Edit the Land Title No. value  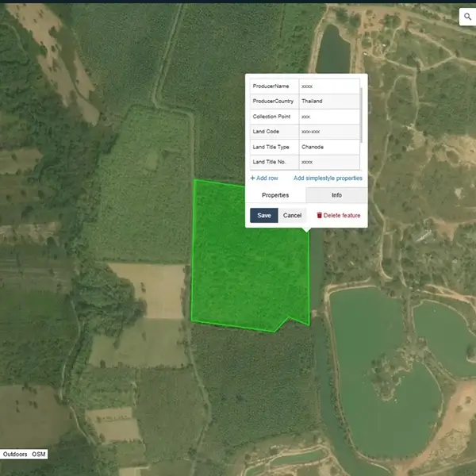tap(329, 162)
